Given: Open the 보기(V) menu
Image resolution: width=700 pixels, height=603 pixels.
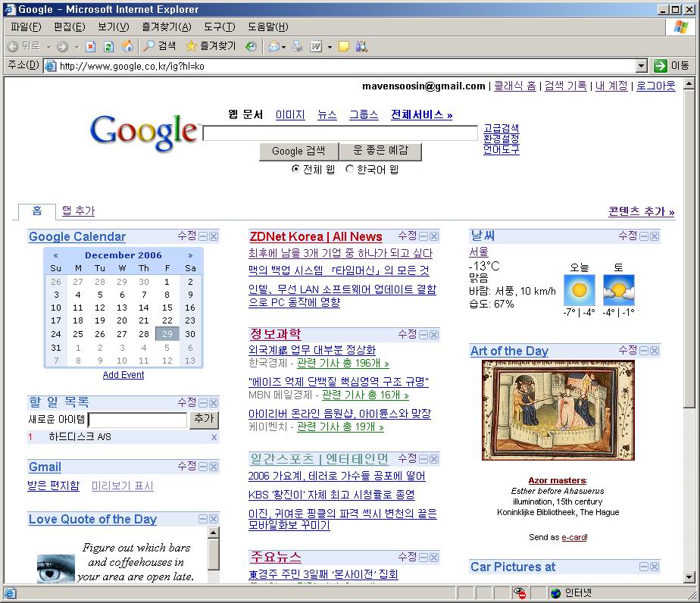Looking at the screenshot, I should point(114,27).
